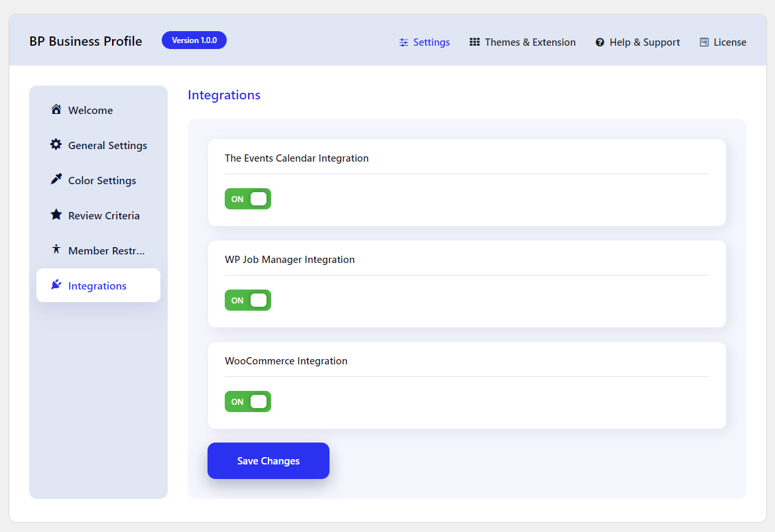Click the gear icon for General Settings

(56, 145)
